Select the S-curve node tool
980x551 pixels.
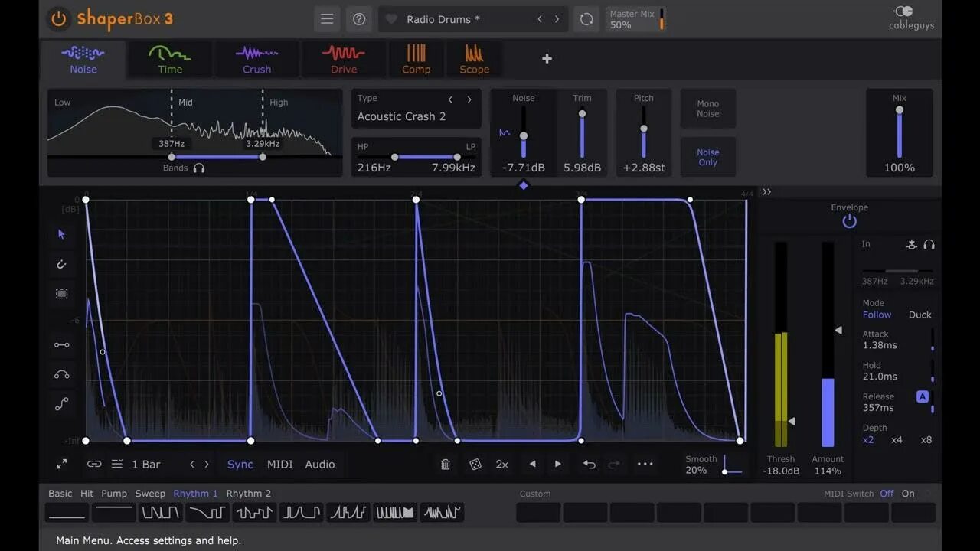click(62, 405)
